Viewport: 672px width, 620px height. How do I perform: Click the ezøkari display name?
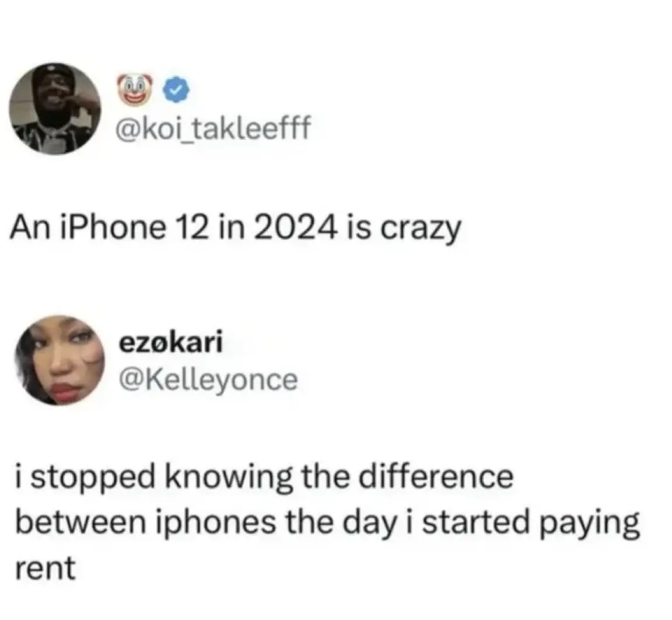tap(171, 342)
